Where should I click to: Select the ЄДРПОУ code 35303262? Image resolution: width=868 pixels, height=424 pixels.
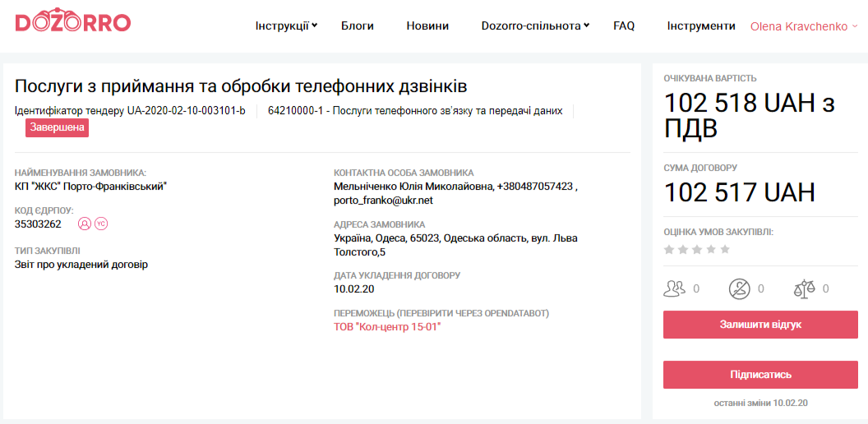pos(38,224)
